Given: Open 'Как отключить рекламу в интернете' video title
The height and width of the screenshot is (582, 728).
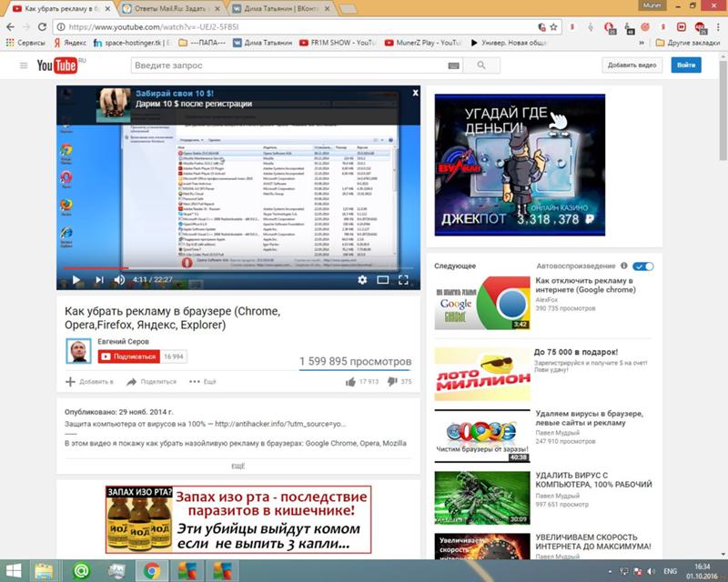Looking at the screenshot, I should [x=585, y=285].
